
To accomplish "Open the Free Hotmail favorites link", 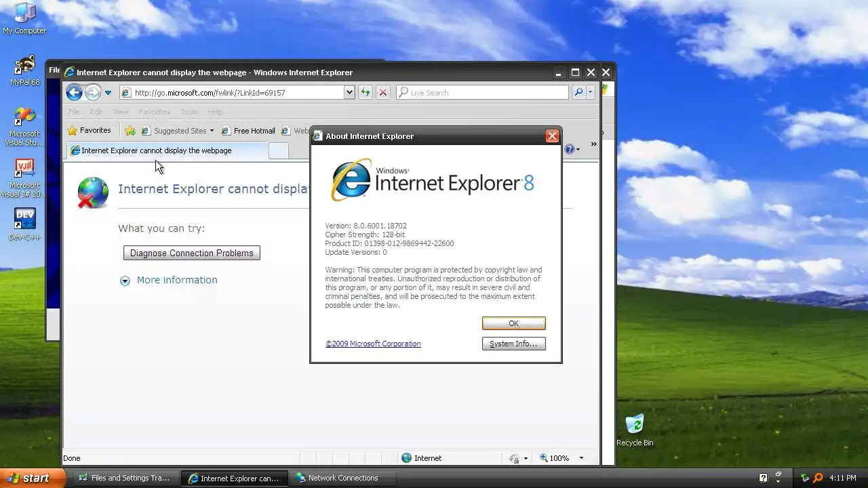I will [248, 131].
